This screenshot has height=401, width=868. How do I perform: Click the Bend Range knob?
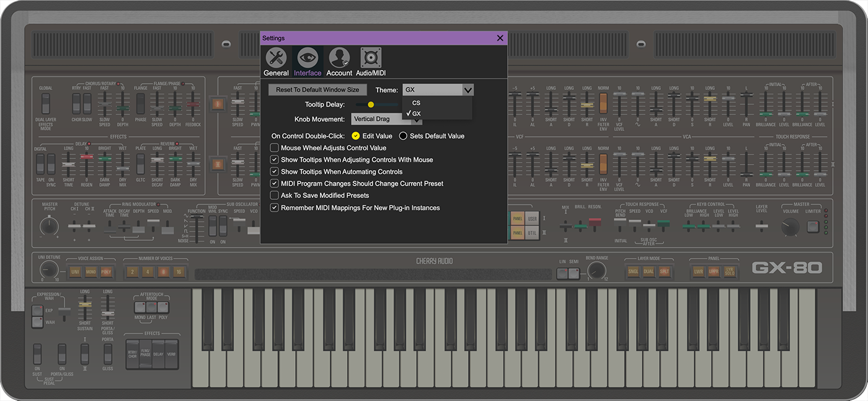(596, 270)
